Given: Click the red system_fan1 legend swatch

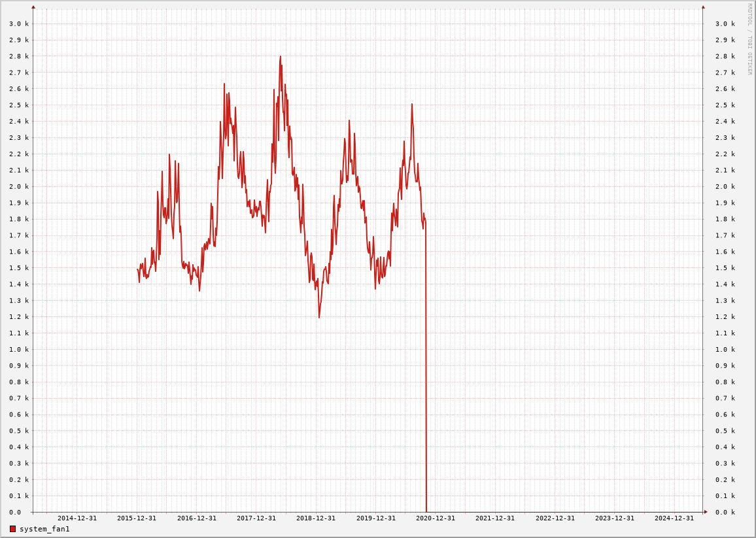Looking at the screenshot, I should pos(12,529).
